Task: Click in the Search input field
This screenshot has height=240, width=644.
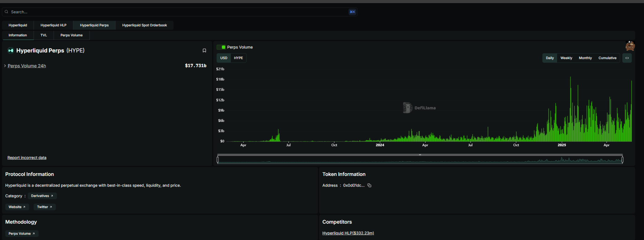Action: (x=179, y=12)
